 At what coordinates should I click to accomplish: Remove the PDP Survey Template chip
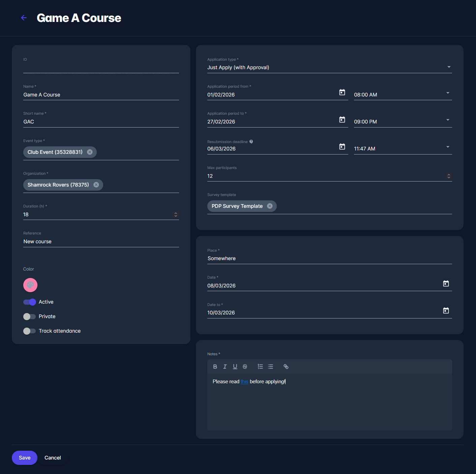270,206
